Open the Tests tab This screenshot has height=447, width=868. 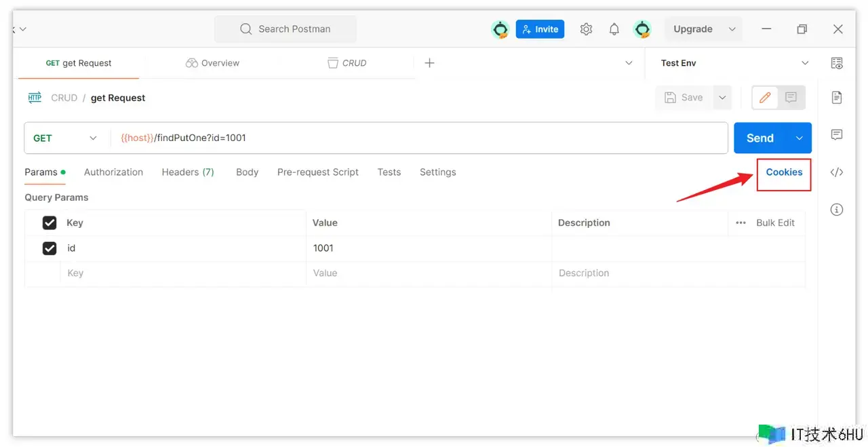click(389, 172)
